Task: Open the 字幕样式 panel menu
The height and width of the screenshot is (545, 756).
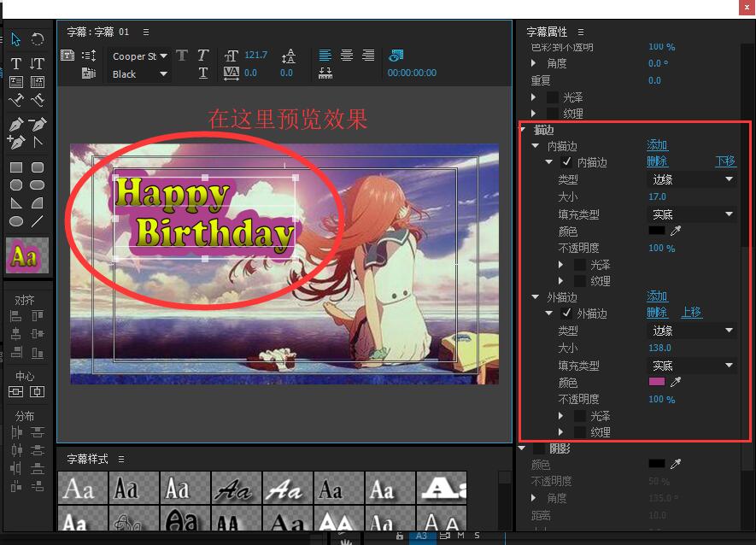Action: 121,460
